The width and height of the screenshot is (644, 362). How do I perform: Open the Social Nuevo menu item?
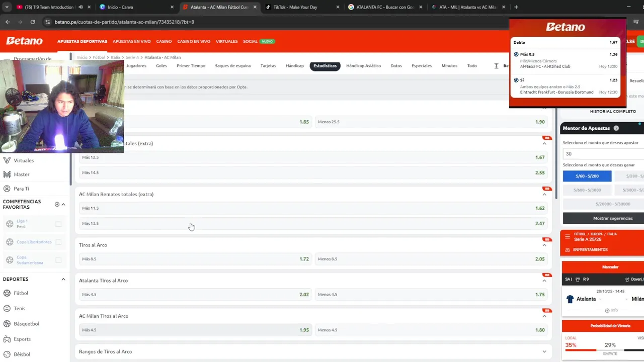(x=259, y=41)
